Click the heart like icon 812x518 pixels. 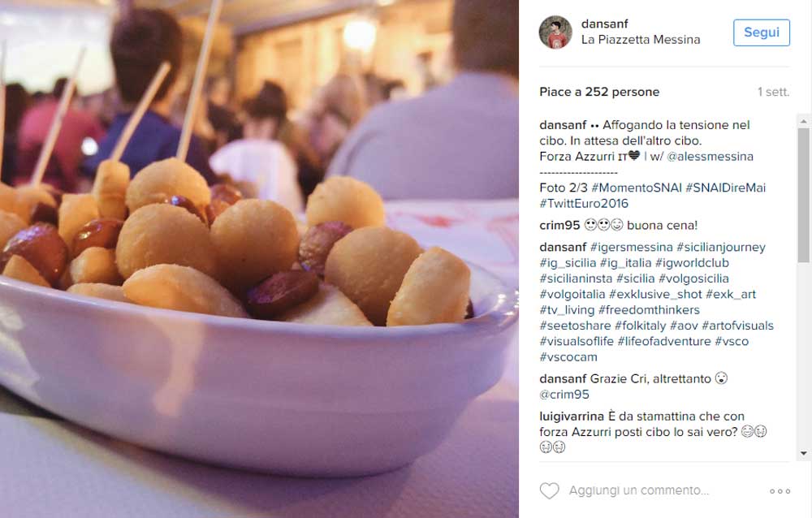coord(550,490)
